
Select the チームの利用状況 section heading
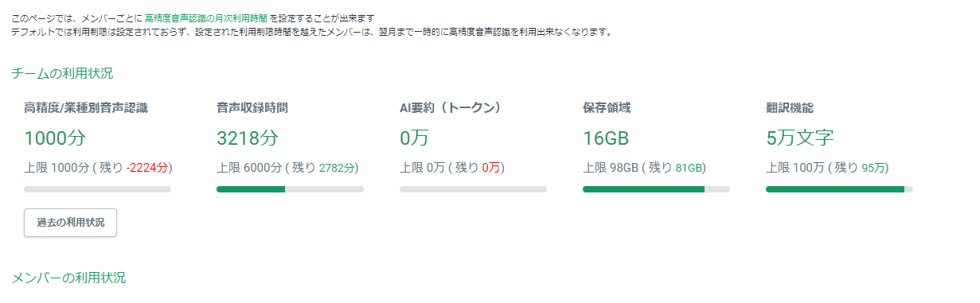tap(62, 74)
